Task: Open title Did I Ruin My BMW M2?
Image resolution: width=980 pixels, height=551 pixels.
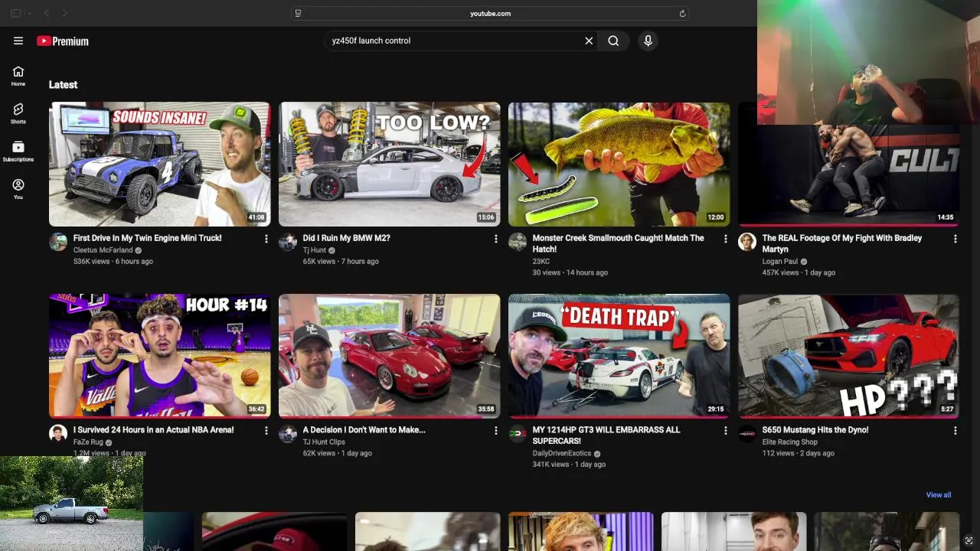Action: [x=346, y=238]
